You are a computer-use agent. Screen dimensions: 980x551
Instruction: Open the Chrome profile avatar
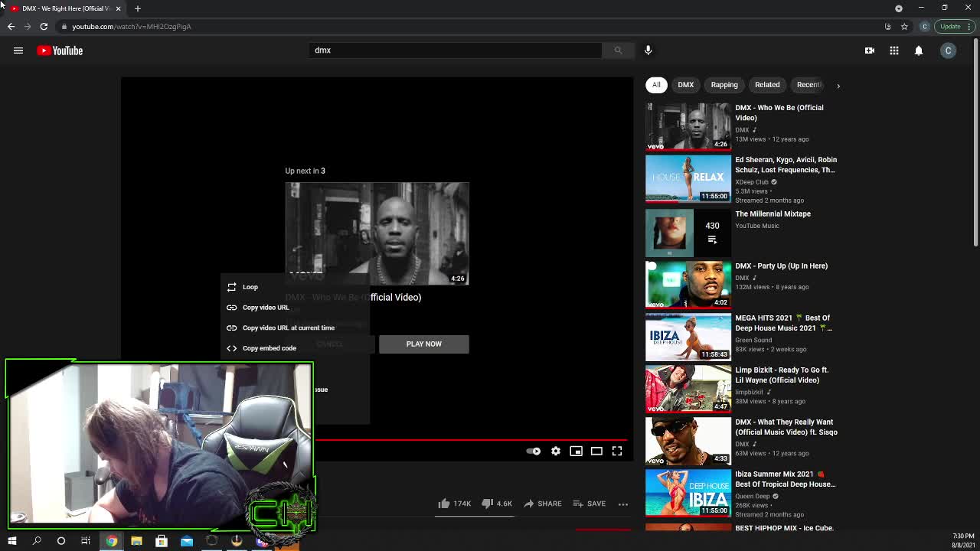(x=924, y=27)
